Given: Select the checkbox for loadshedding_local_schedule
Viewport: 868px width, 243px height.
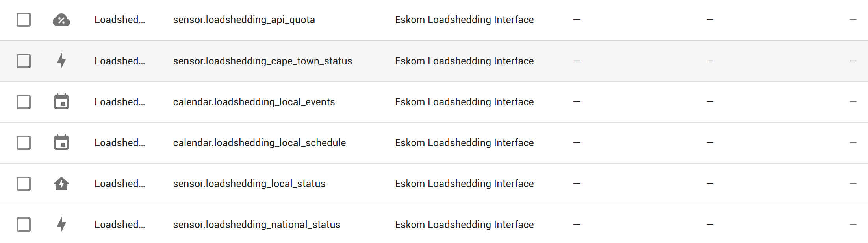Looking at the screenshot, I should (23, 142).
